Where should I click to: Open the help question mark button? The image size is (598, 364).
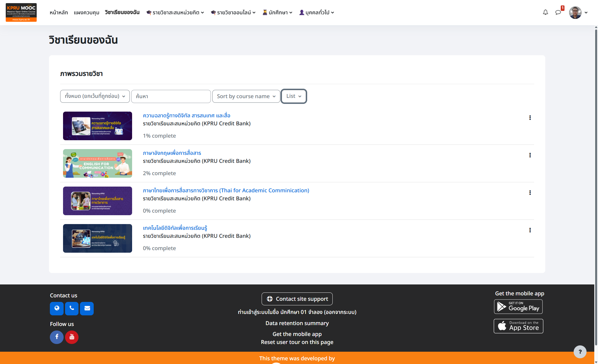click(x=580, y=352)
